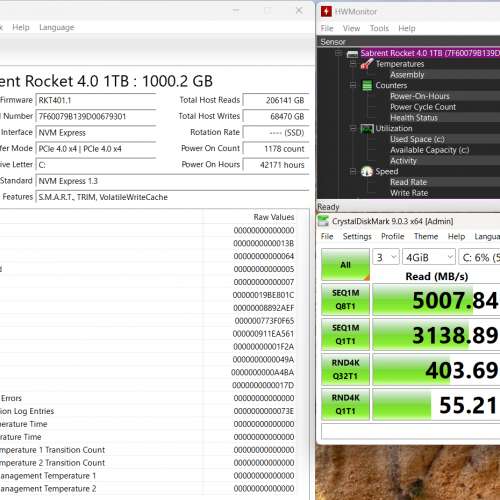Collapse the Sabrent Rocket 4.0 1TB tree node

tap(338, 53)
